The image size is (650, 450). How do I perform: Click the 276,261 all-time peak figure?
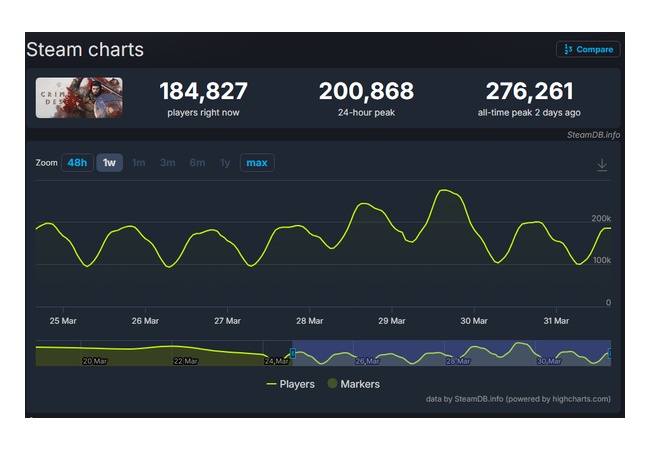(x=529, y=91)
